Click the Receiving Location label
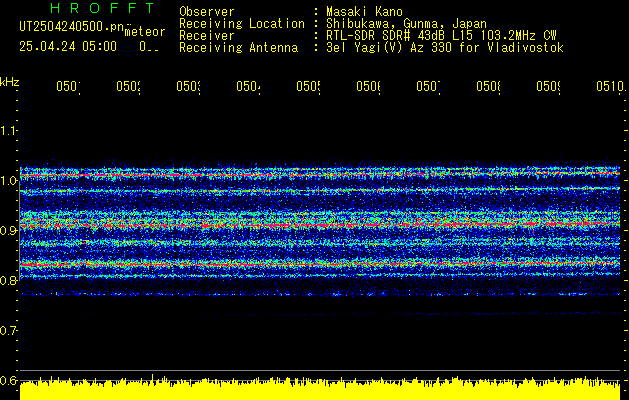 pos(242,24)
